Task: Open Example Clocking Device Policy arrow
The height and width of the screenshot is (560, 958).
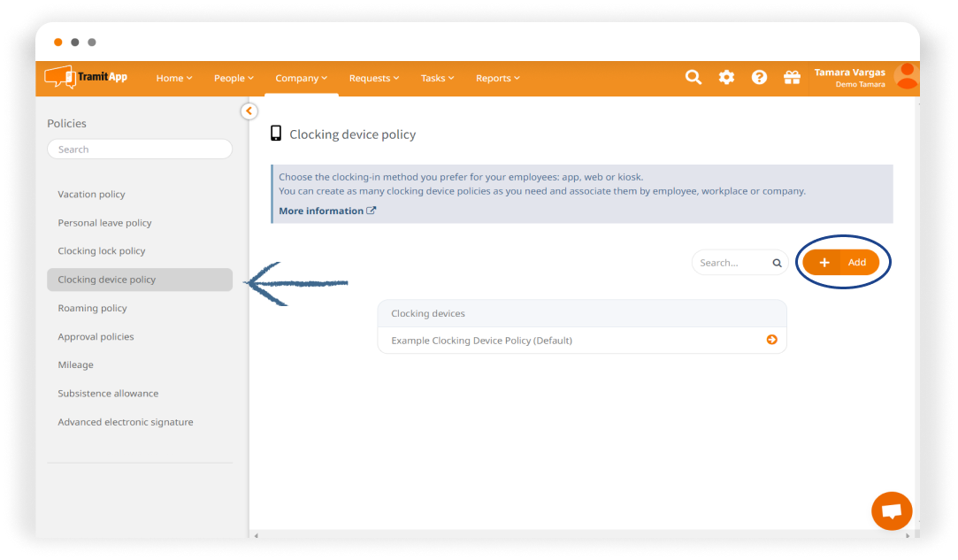Action: (x=771, y=340)
